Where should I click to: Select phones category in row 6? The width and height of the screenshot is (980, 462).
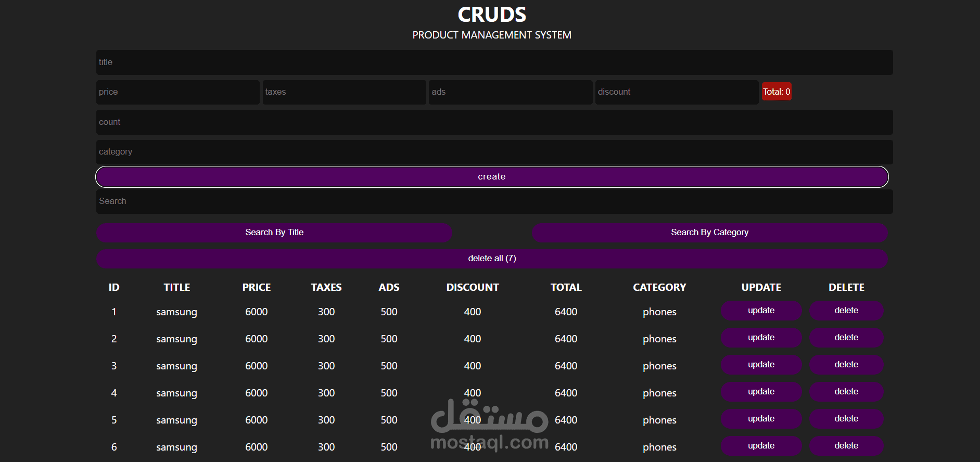click(x=659, y=447)
